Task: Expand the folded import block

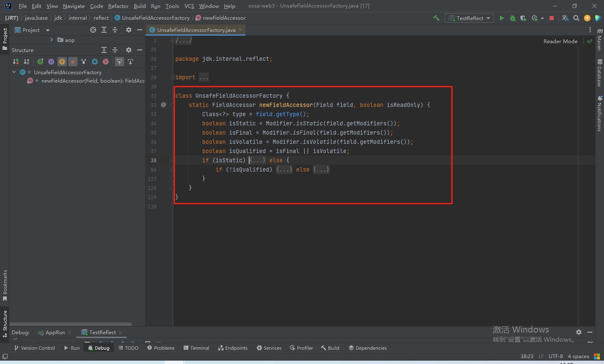Action: pyautogui.click(x=203, y=77)
